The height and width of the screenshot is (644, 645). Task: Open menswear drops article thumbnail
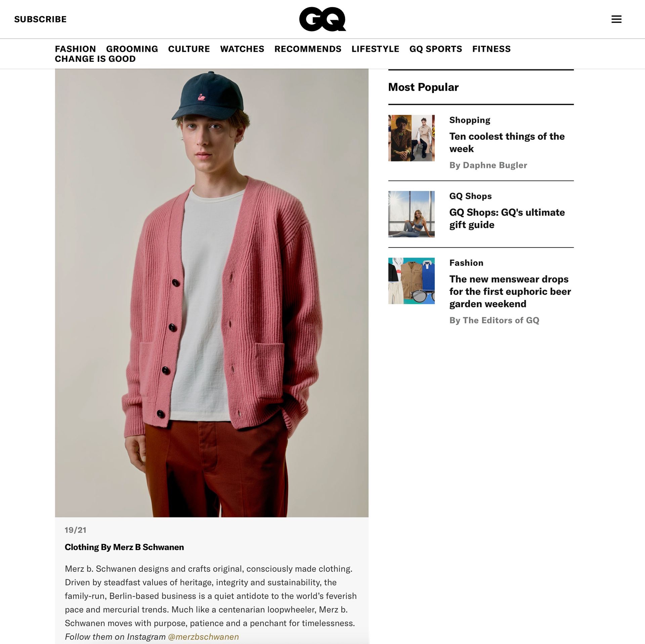click(x=411, y=281)
